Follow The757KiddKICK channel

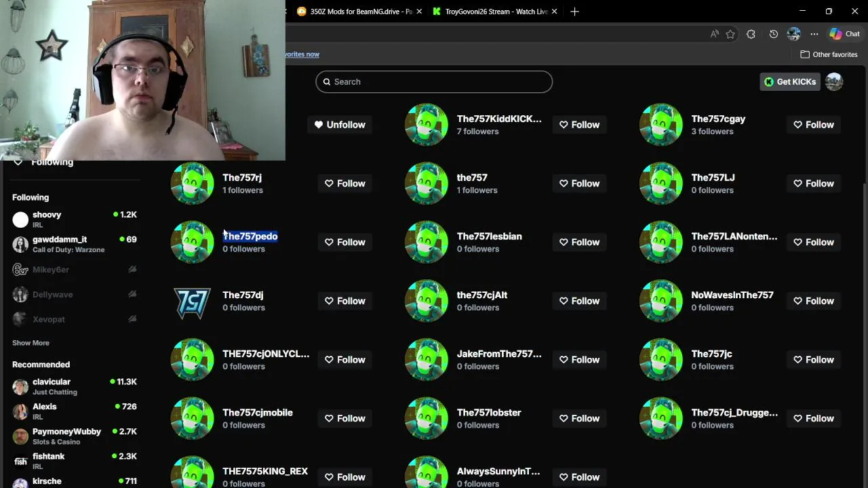[580, 125]
